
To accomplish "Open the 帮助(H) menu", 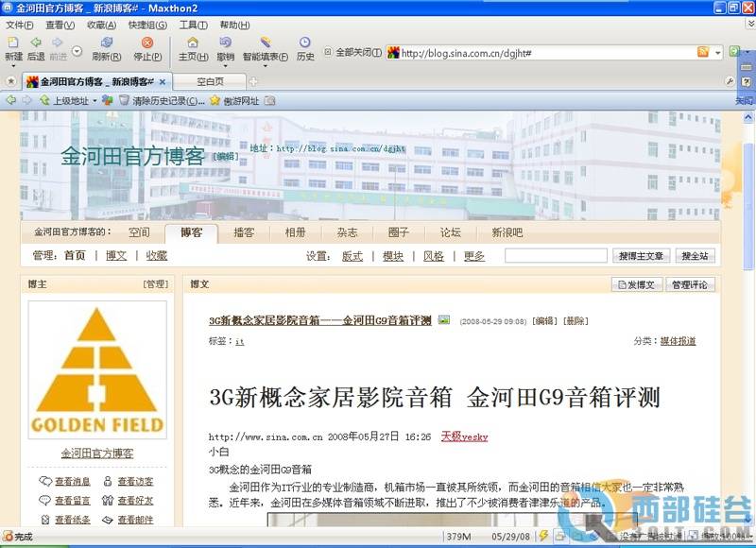I will [x=234, y=25].
